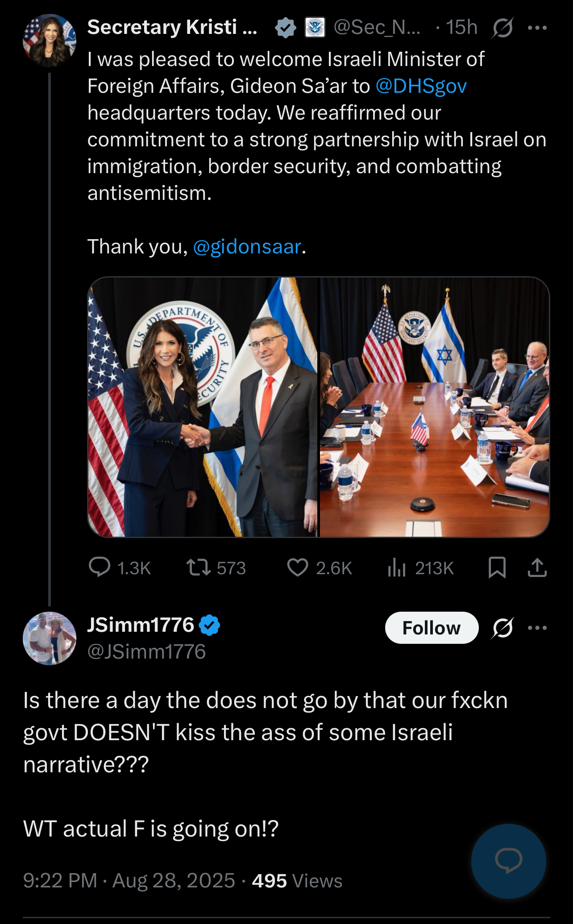Open replies on Secretary's post
573x924 pixels.
[x=100, y=568]
